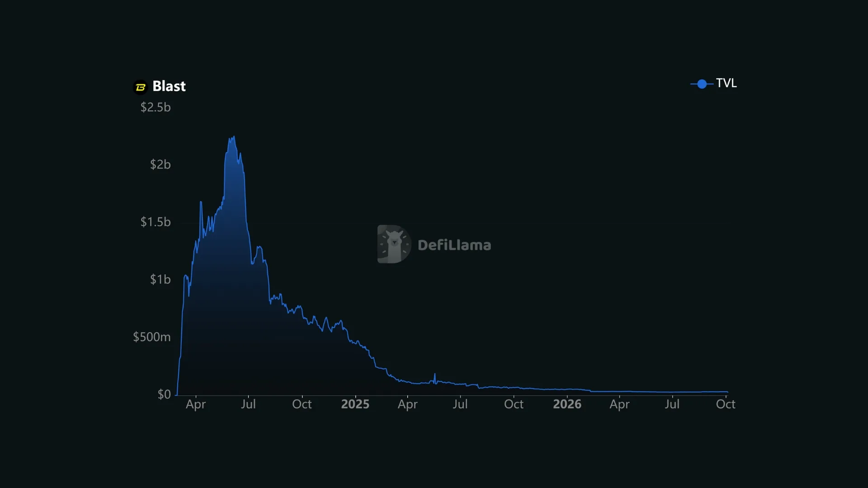Click the TVL legend marker dot
This screenshot has width=868, height=488.
click(702, 84)
